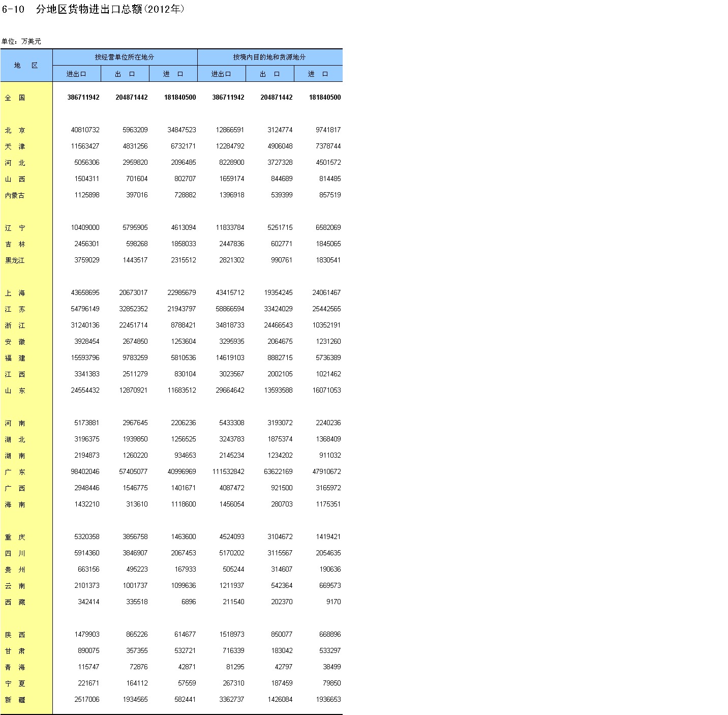Select Tibet value 9170
The image size is (728, 715).
tap(333, 602)
